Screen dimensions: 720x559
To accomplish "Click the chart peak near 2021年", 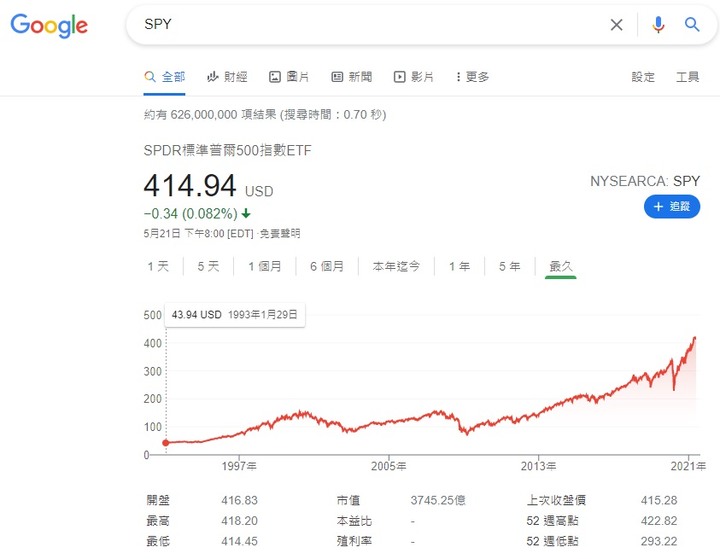I will [695, 339].
